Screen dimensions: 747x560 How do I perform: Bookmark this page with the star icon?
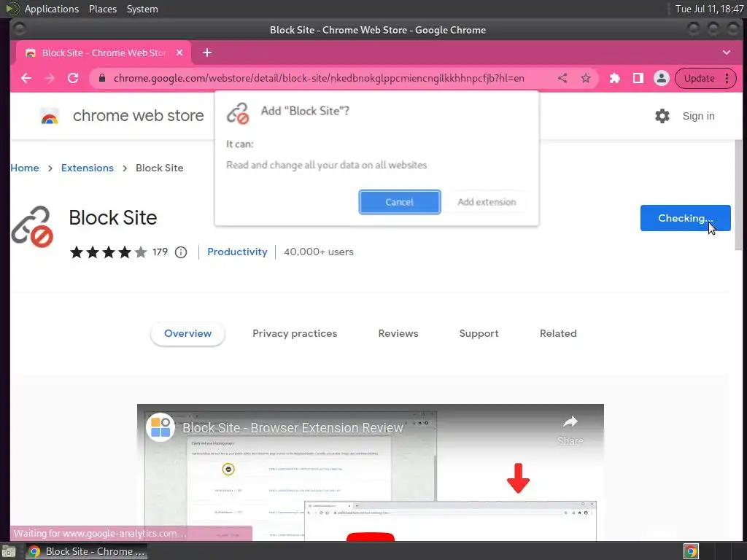click(x=586, y=78)
